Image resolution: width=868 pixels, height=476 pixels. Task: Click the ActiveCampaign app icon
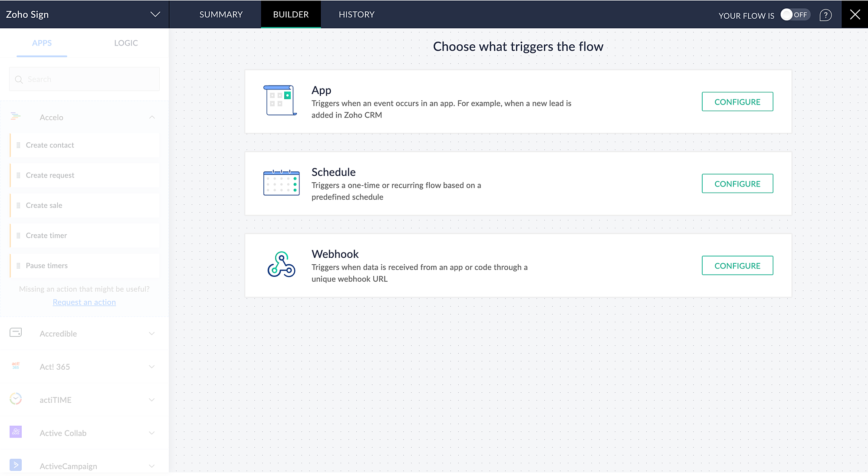point(16,465)
